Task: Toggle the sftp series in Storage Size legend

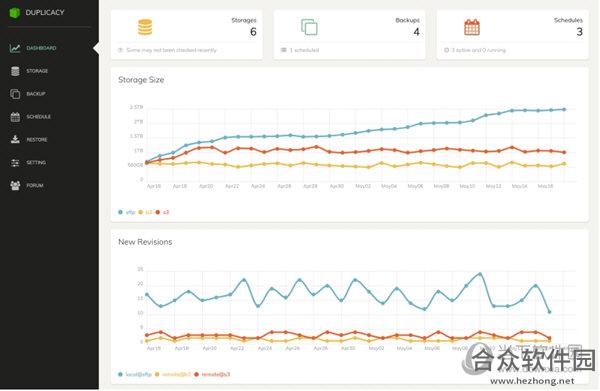Action: 127,212
